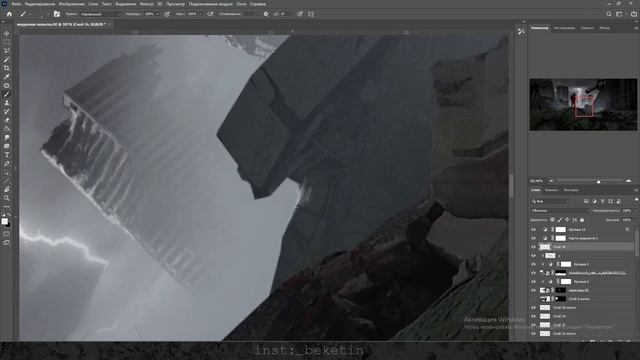The width and height of the screenshot is (640, 360).
Task: Click the share icon at top right
Action: 633,14
